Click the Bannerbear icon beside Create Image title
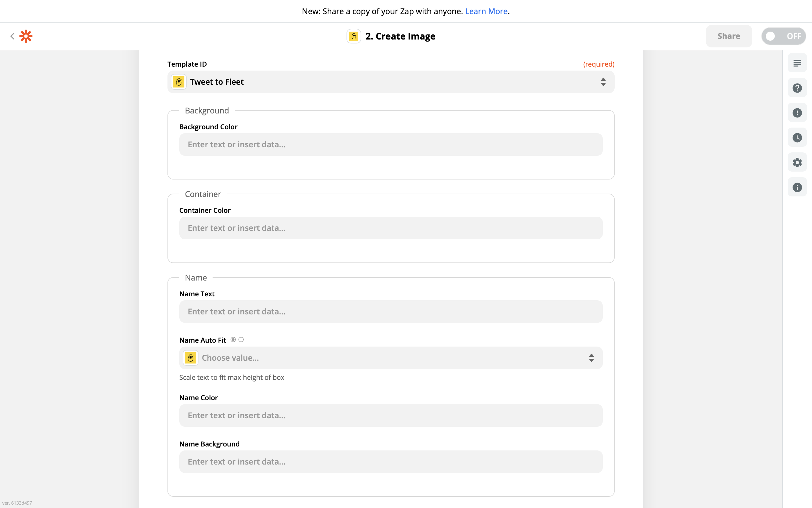The width and height of the screenshot is (812, 508). pyautogui.click(x=354, y=36)
